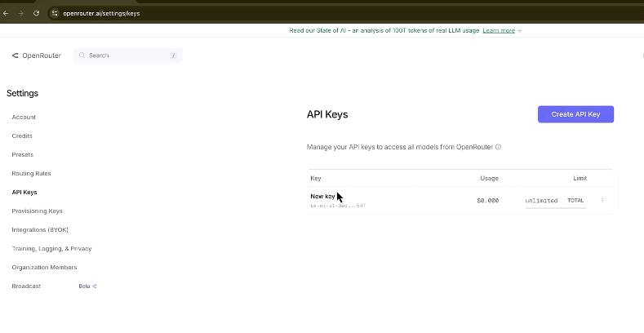This screenshot has height=333, width=644.
Task: Open Integrations (BYOK) settings
Action: pyautogui.click(x=40, y=230)
